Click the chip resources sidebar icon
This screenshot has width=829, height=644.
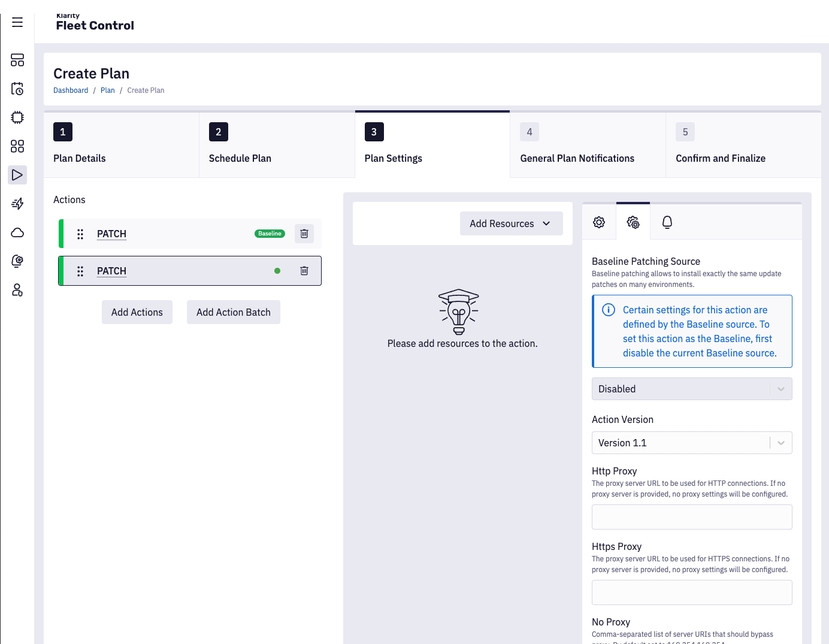[x=17, y=117]
